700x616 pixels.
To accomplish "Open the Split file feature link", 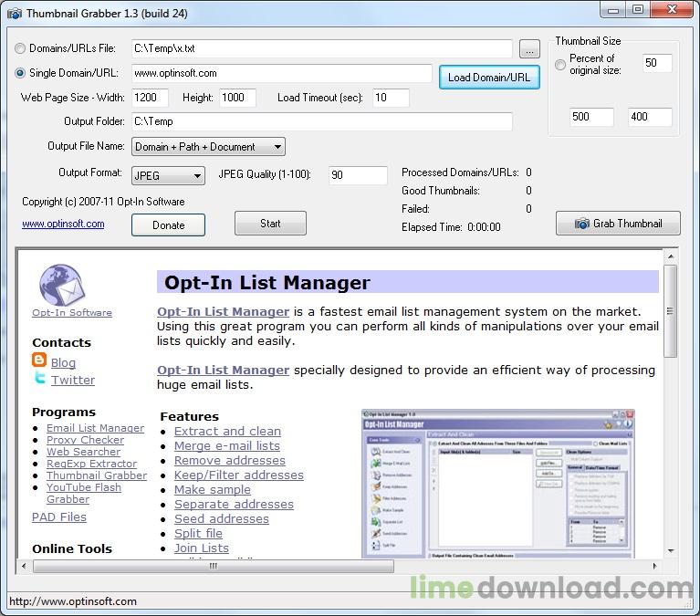I will 198,534.
